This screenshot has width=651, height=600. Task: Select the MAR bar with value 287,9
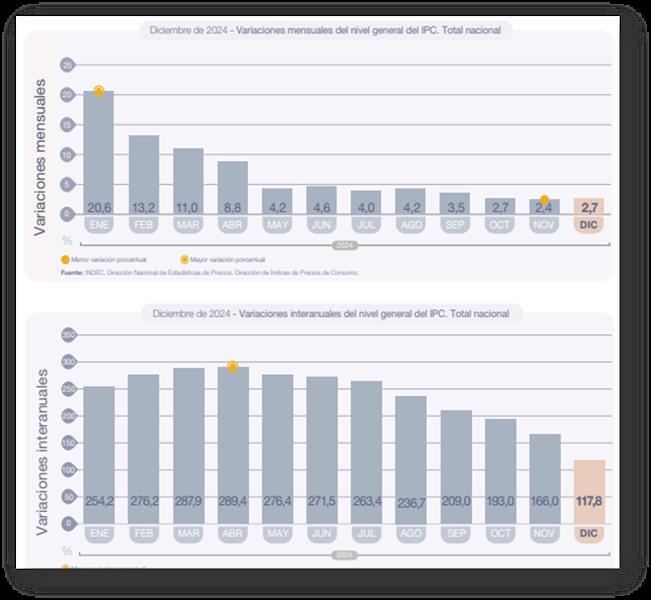[x=188, y=440]
